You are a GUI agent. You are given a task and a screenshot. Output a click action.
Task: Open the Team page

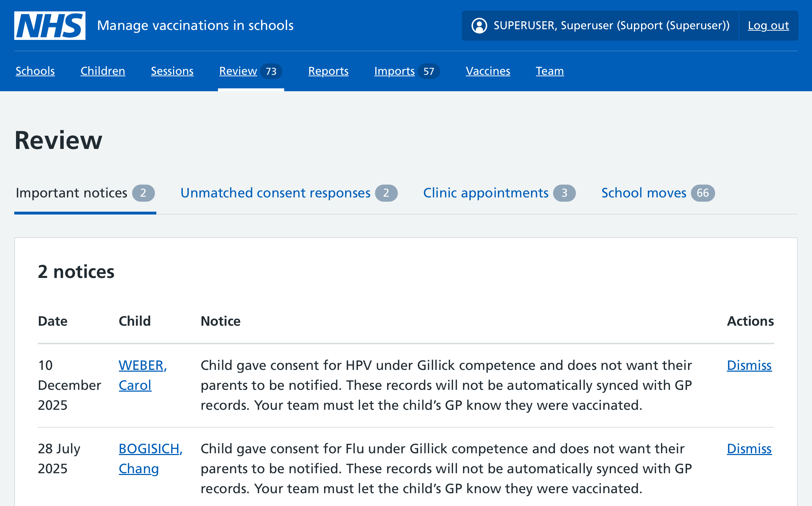click(x=550, y=71)
